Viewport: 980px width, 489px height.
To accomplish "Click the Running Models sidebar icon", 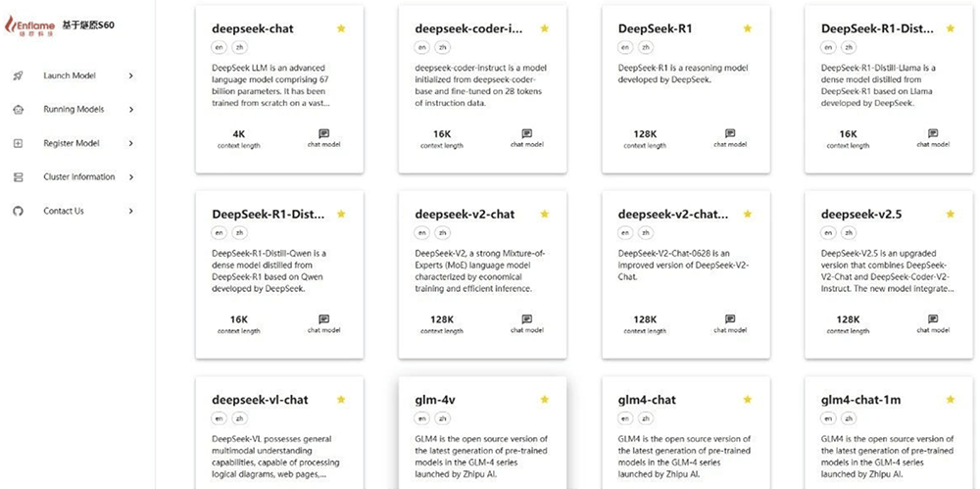I will click(18, 110).
